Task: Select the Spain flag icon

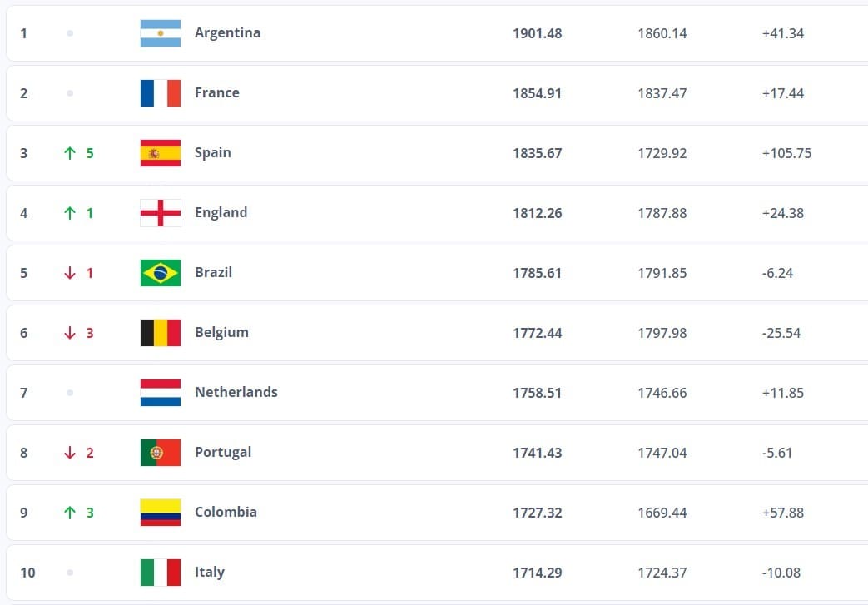Action: tap(161, 153)
